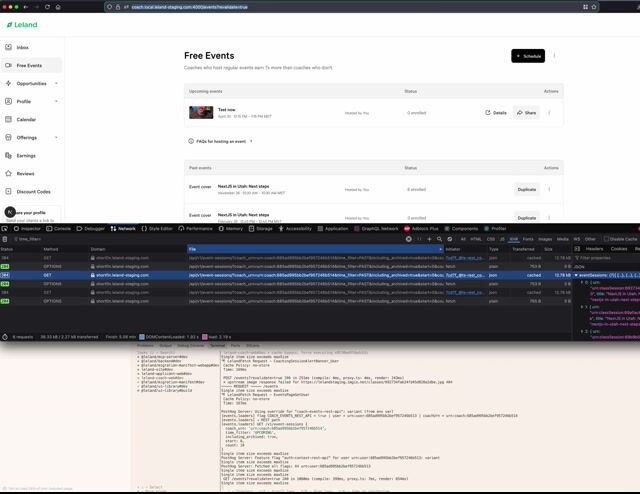Click the DevTools element picker icon

click(x=5, y=229)
